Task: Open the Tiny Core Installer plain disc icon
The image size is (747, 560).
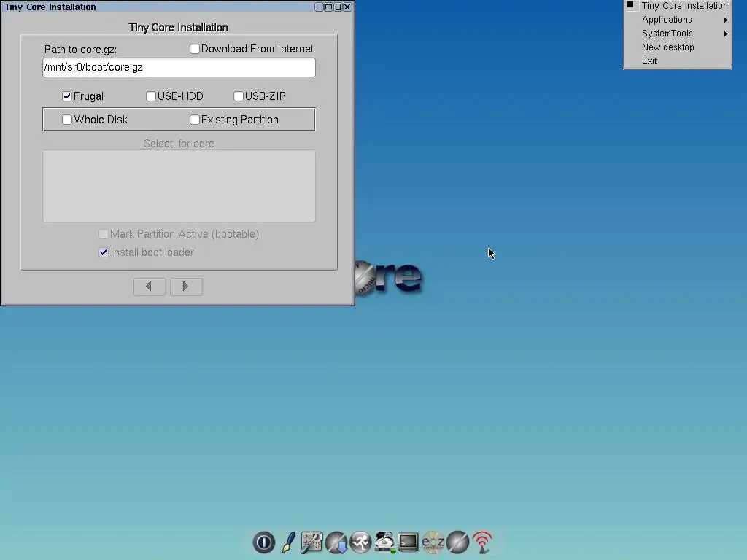Action: [x=457, y=542]
